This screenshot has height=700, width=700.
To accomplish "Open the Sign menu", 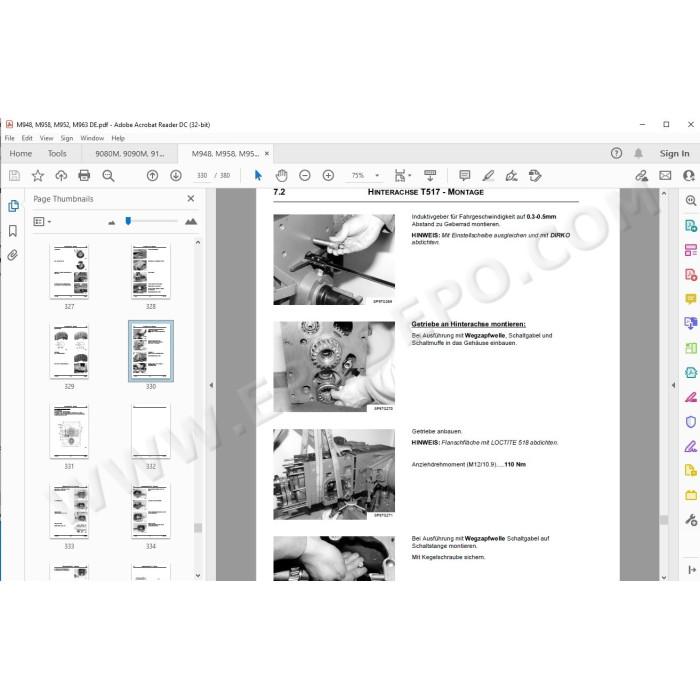I will click(x=67, y=138).
